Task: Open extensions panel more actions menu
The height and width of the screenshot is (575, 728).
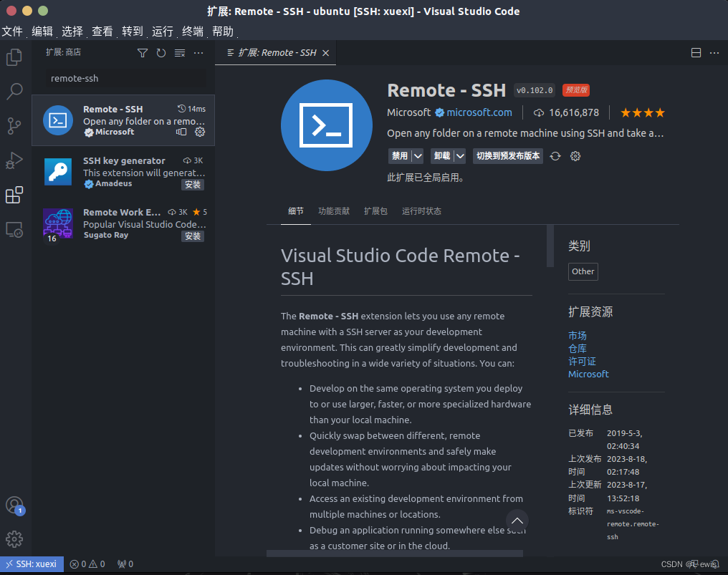Action: tap(198, 53)
